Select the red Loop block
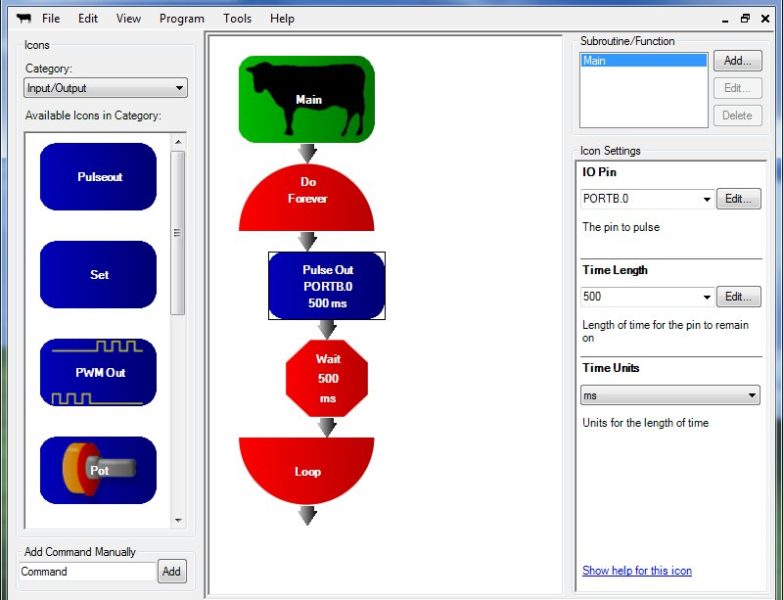 pos(307,468)
